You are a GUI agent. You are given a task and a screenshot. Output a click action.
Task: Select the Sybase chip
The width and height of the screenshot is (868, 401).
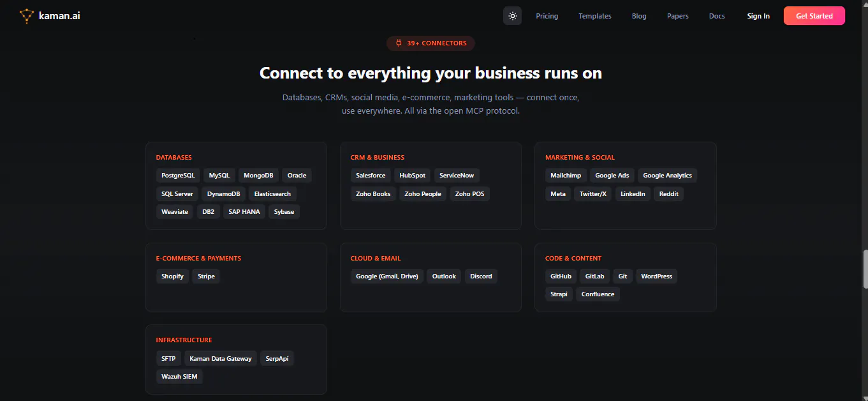tap(284, 211)
